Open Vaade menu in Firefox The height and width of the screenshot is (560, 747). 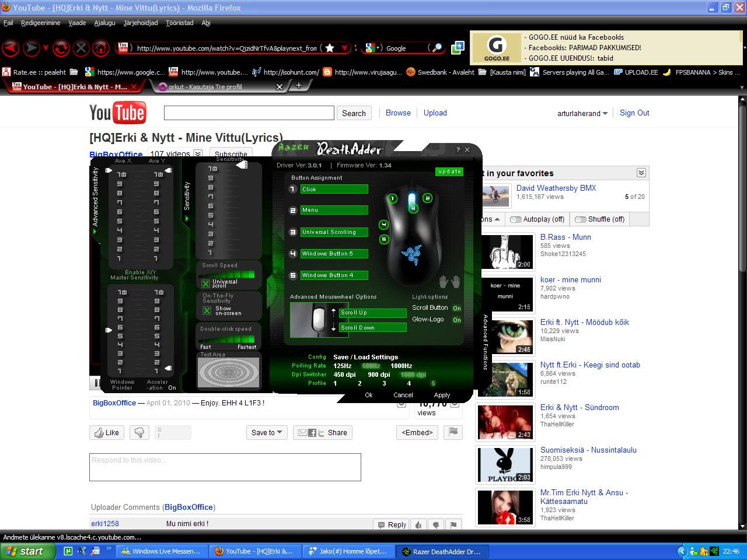77,23
